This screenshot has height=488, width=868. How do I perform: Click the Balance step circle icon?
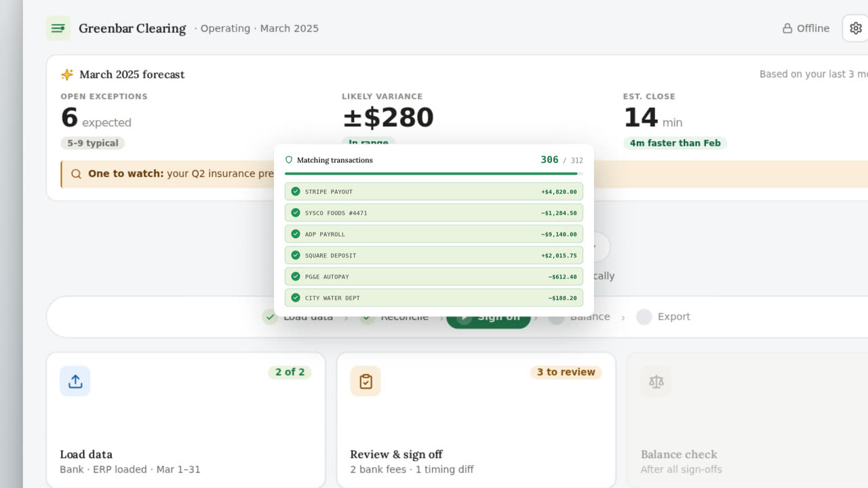coord(557,317)
